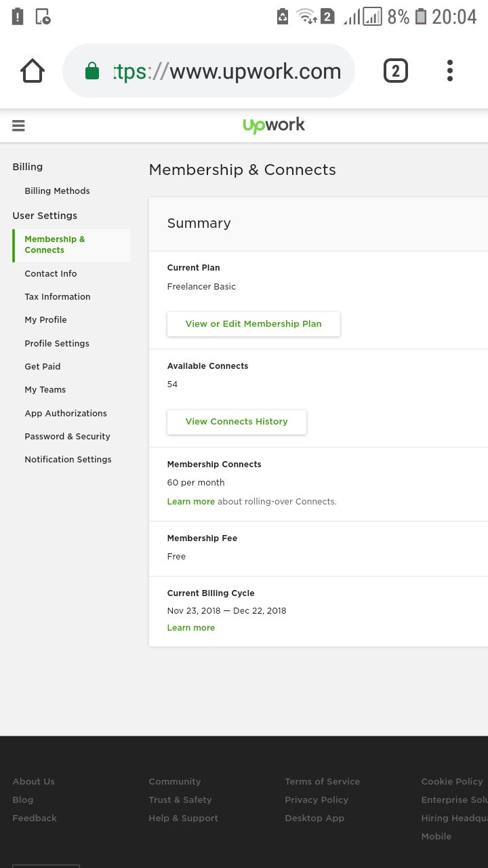Click View Connects History button
The height and width of the screenshot is (868, 488).
pos(237,422)
